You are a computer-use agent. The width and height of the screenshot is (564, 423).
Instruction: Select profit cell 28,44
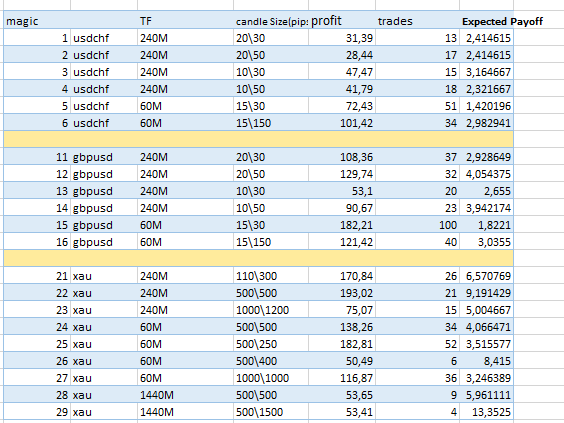coord(342,55)
